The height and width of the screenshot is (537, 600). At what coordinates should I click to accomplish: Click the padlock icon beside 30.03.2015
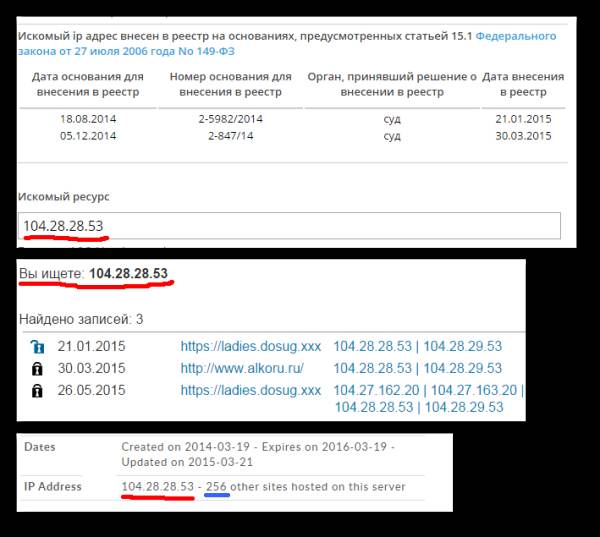click(x=38, y=368)
